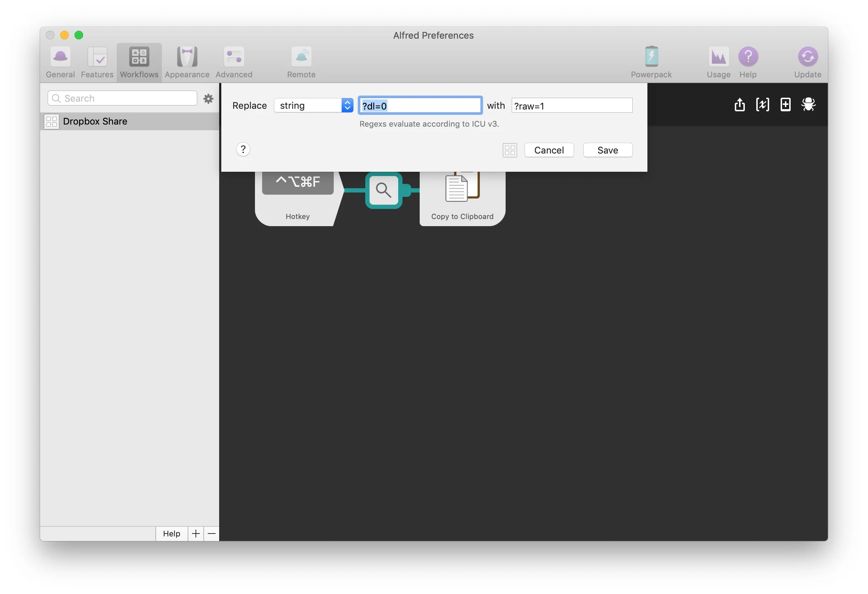Click the share workflow icon
Image resolution: width=868 pixels, height=594 pixels.
click(x=739, y=104)
